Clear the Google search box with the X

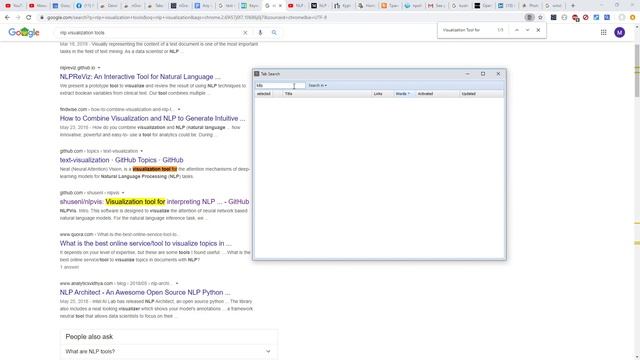pyautogui.click(x=245, y=33)
